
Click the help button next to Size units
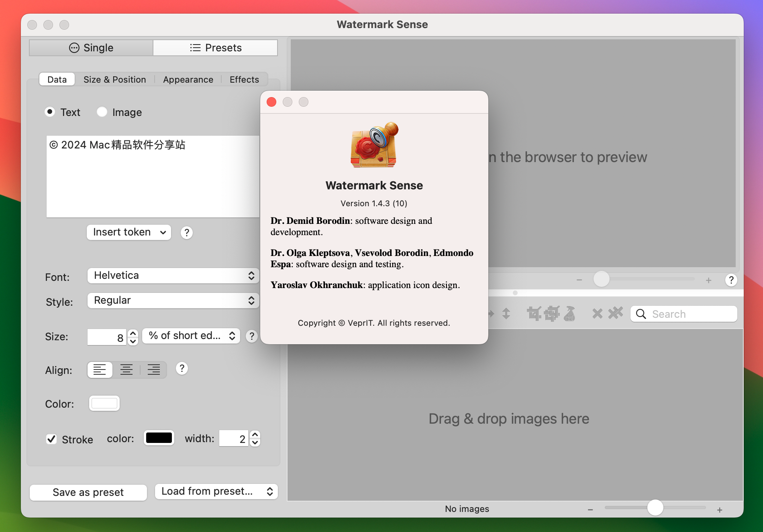(x=252, y=336)
